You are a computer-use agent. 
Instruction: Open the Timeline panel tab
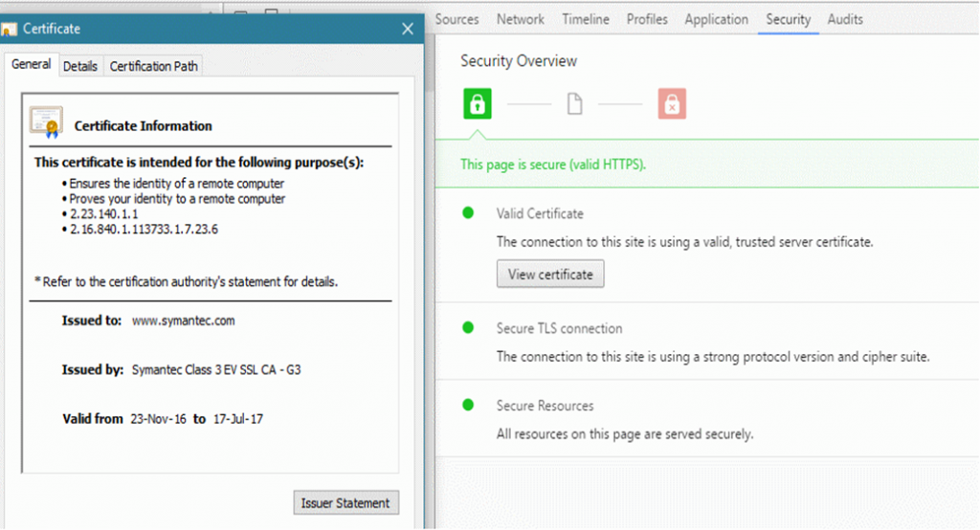[x=585, y=19]
